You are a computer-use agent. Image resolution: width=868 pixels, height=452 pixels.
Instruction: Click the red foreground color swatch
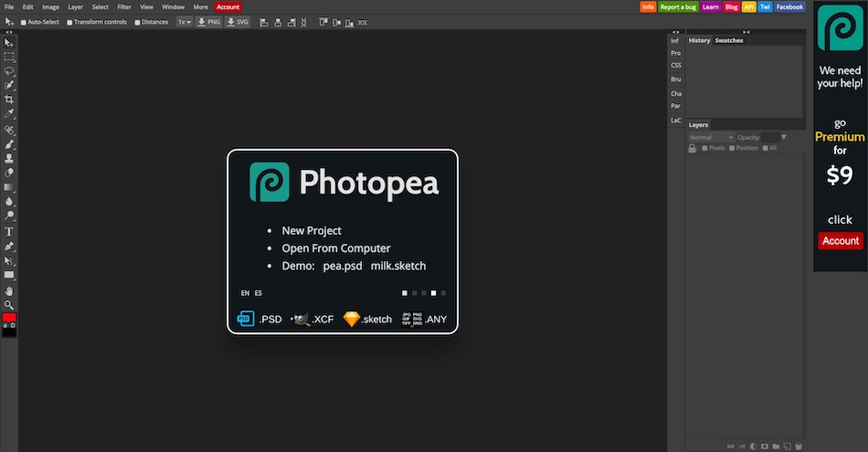(9, 318)
